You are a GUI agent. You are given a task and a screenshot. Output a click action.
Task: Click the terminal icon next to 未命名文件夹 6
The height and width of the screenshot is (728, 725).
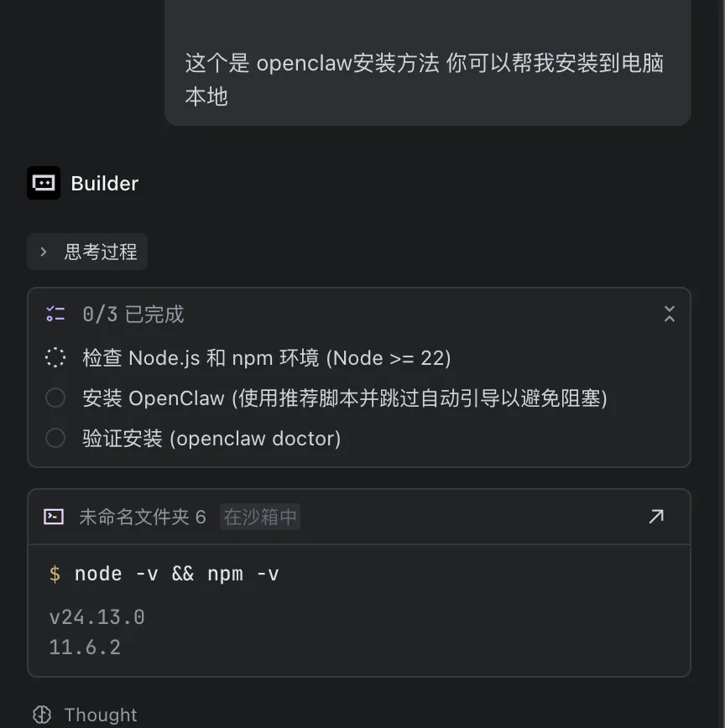pos(54,517)
